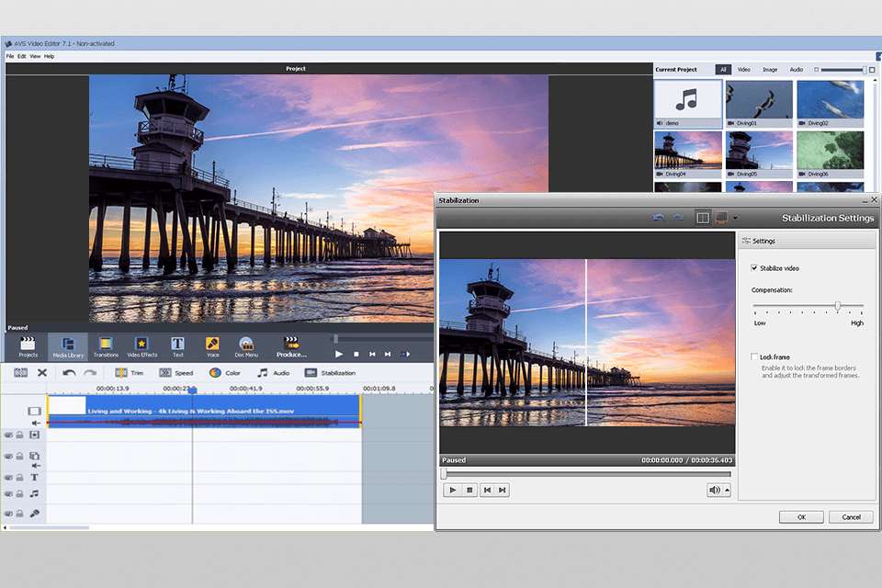Open the Video Effects section
Screen dimensions: 882x588
[x=141, y=346]
